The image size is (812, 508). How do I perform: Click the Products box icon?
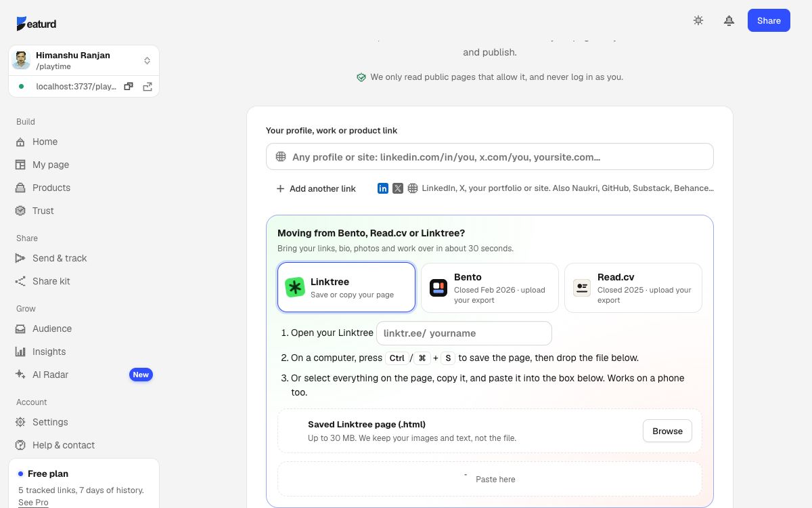click(20, 188)
